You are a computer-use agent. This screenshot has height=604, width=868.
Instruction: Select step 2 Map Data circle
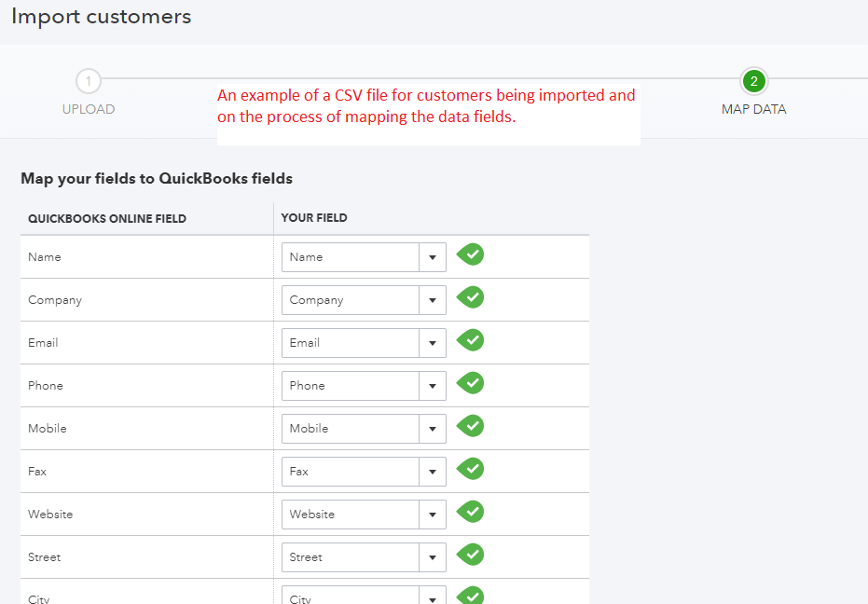point(753,81)
